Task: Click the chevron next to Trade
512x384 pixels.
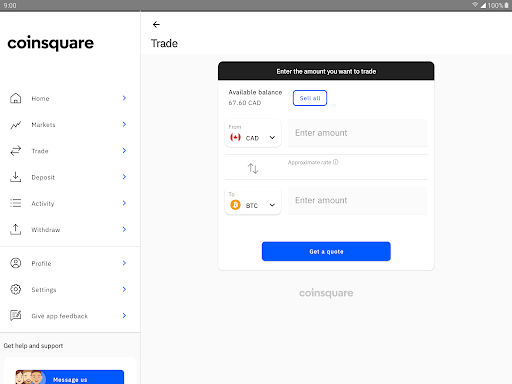Action: click(x=124, y=151)
